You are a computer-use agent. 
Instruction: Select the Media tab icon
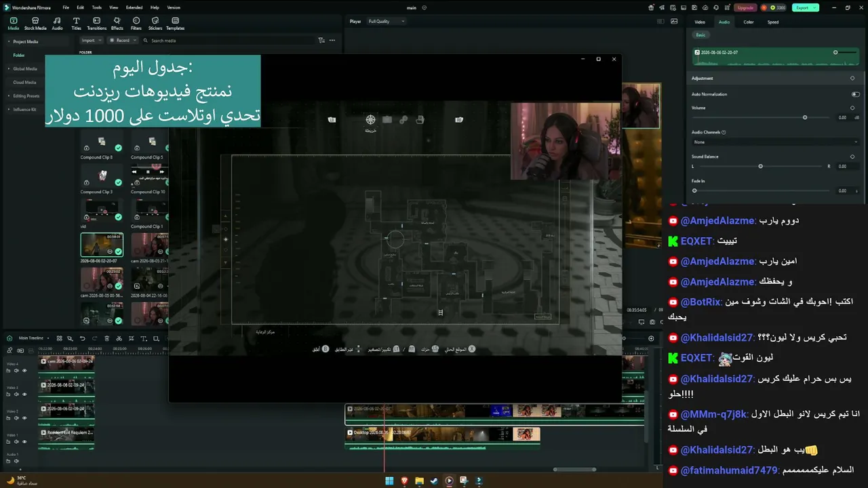[14, 24]
